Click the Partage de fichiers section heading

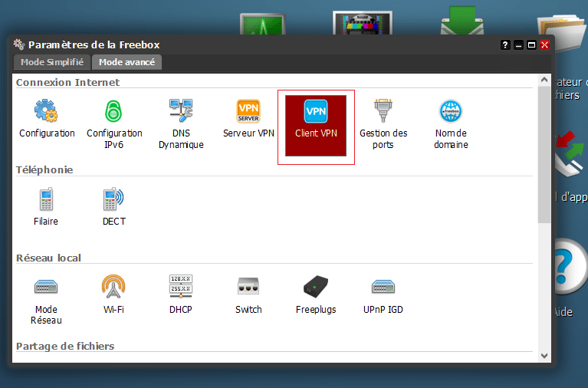point(65,346)
